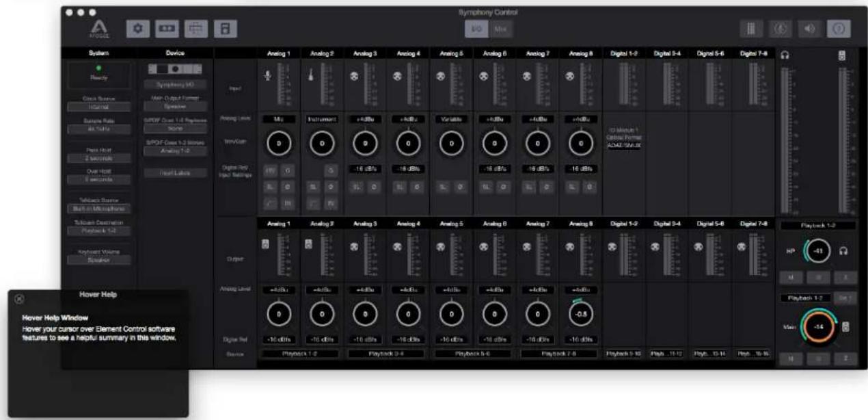The width and height of the screenshot is (868, 420).
Task: Adjust the Main volume knob at -14
Action: (818, 326)
